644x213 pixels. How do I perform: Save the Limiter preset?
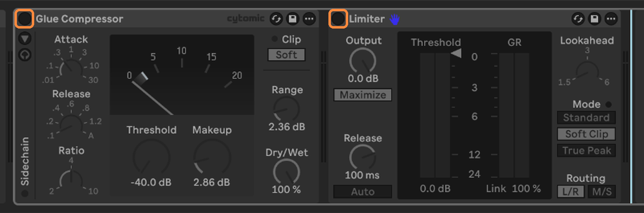[x=594, y=19]
